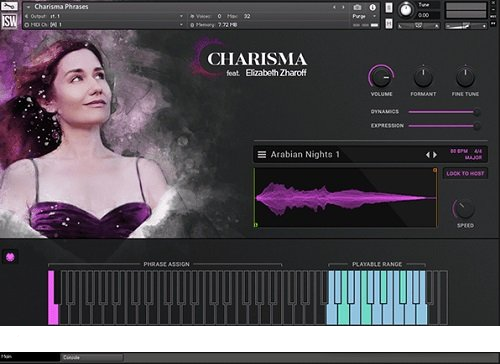This screenshot has height=364, width=500.
Task: Toggle the Solo button in header
Action: click(389, 7)
